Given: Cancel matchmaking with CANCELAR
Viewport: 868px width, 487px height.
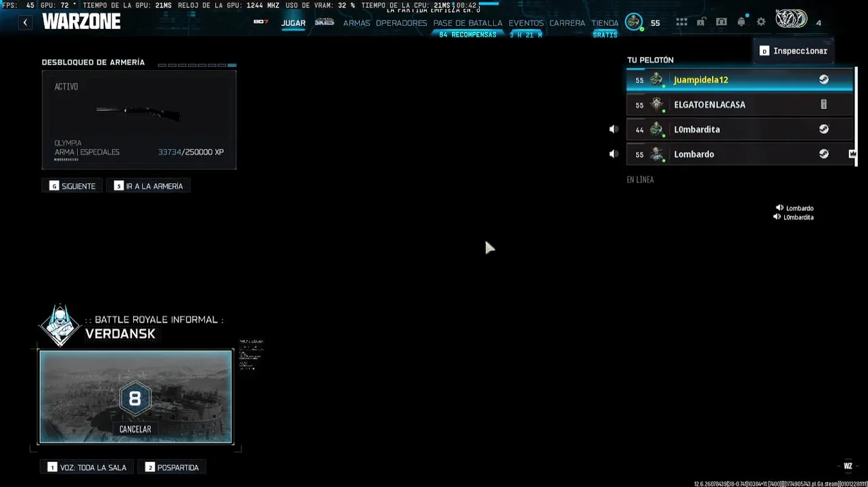Looking at the screenshot, I should [135, 429].
